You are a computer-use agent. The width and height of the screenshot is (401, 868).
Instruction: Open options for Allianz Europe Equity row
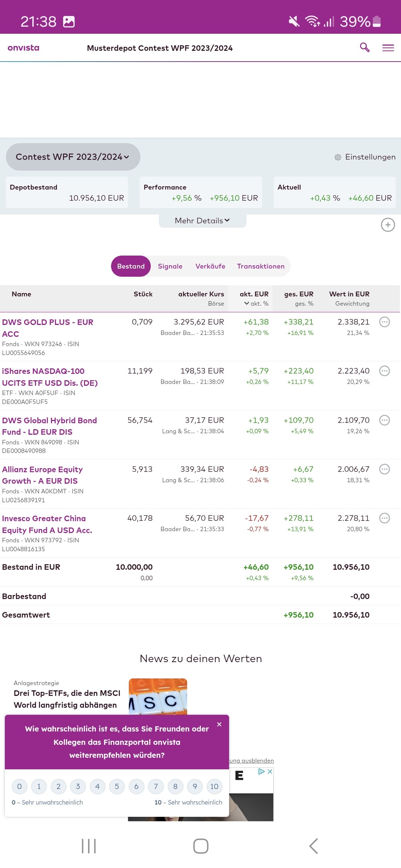384,469
